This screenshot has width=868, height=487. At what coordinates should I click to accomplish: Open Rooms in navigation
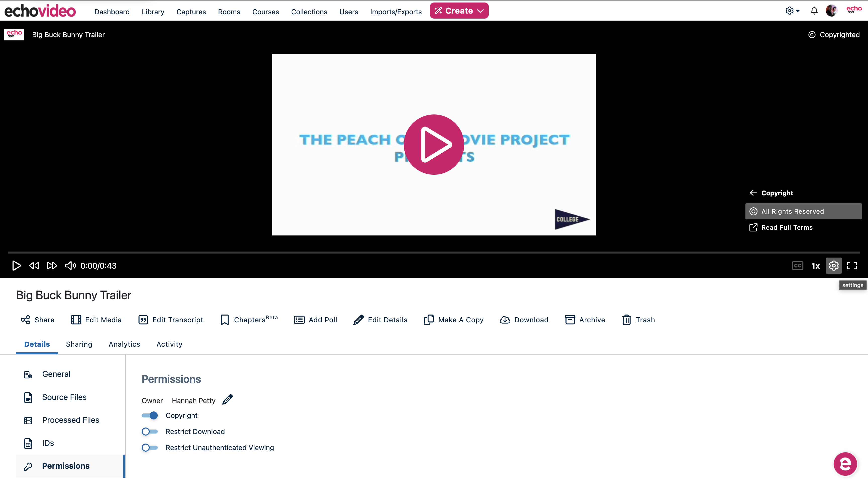229,12
